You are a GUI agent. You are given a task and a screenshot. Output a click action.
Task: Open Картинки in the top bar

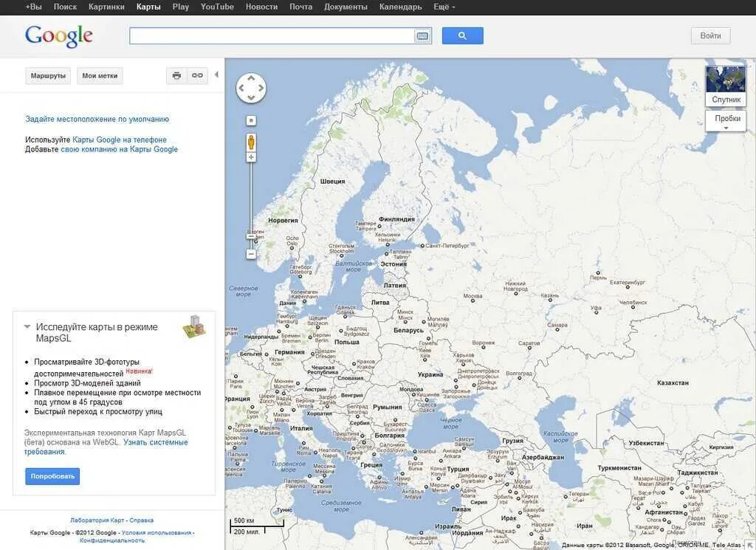106,7
